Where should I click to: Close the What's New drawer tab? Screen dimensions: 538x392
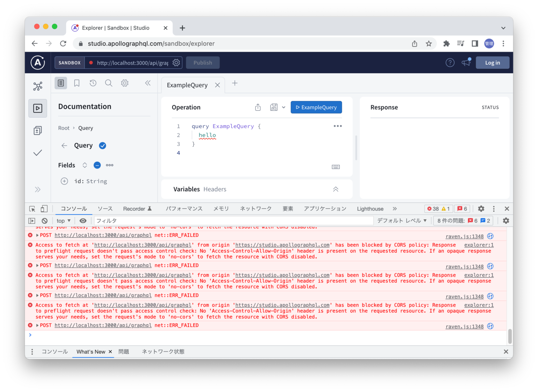pos(110,352)
